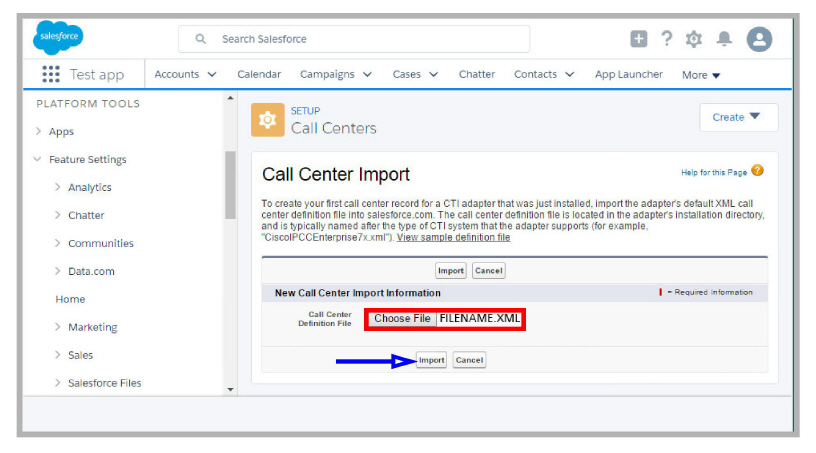This screenshot has width=816, height=453.
Task: Open the user profile avatar
Action: coord(759,39)
